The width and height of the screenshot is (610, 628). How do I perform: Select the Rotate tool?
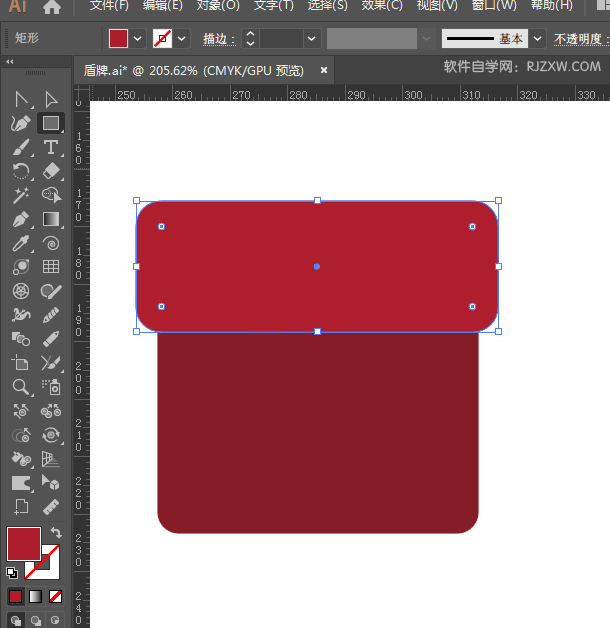(x=21, y=171)
